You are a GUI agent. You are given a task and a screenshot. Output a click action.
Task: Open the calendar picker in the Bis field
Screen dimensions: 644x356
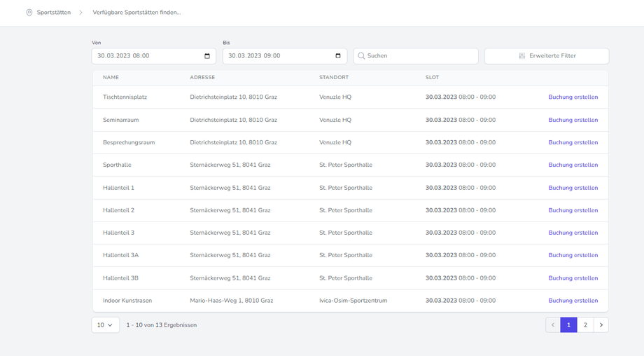point(338,56)
